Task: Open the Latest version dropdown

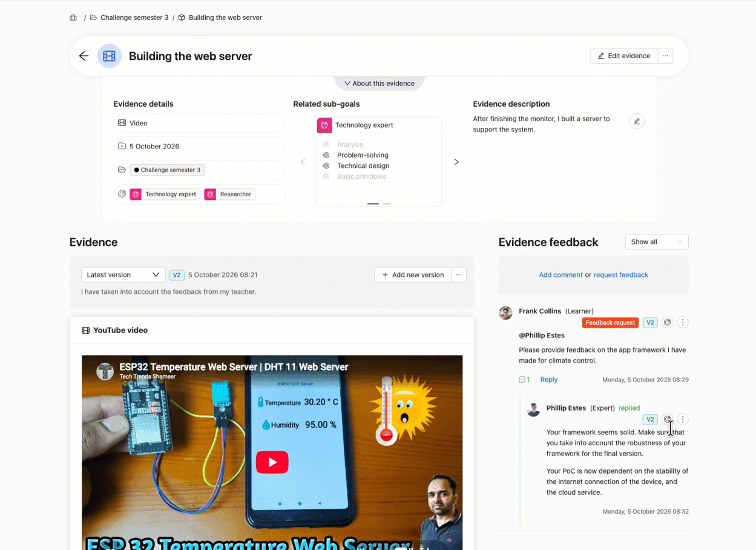Action: pos(123,275)
